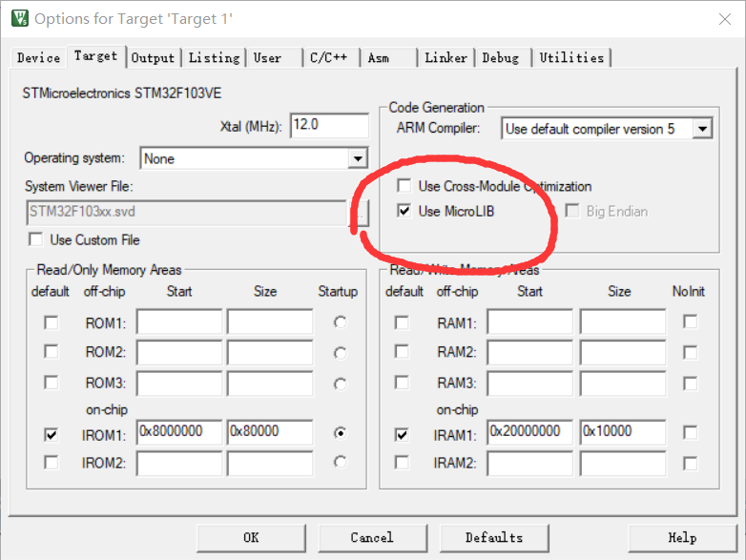Image resolution: width=746 pixels, height=560 pixels.
Task: Go to the Linker tab
Action: 446,57
